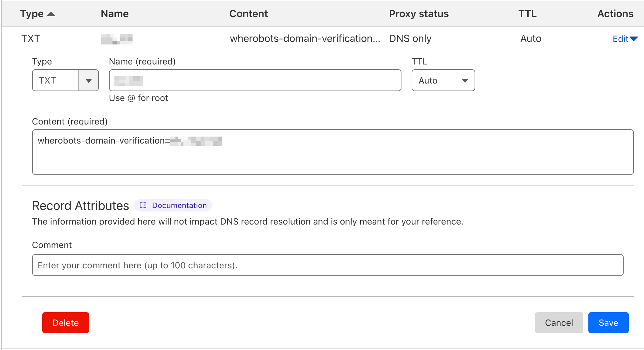
Task: Select the wherobots-domain-verification content cell
Action: 305,38
